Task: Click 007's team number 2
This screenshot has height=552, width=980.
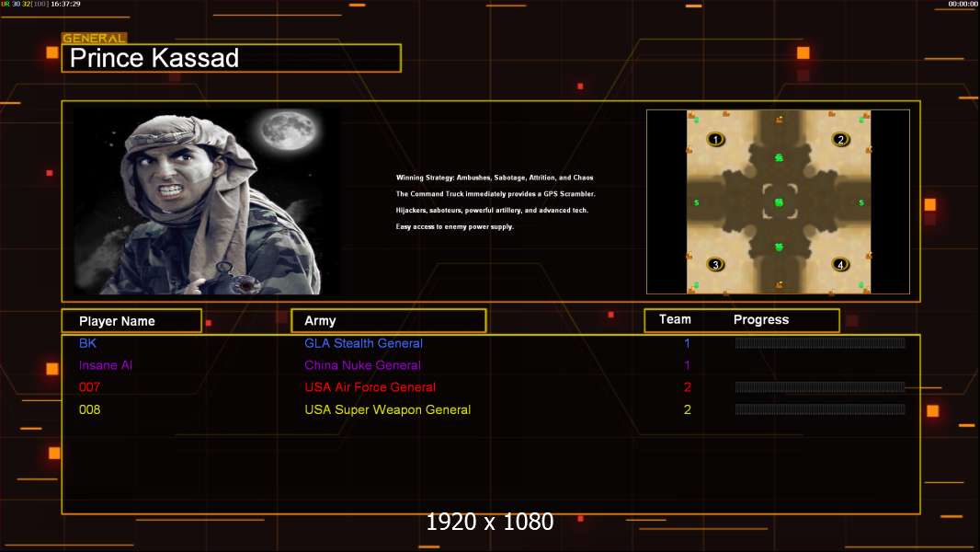Action: (x=688, y=387)
